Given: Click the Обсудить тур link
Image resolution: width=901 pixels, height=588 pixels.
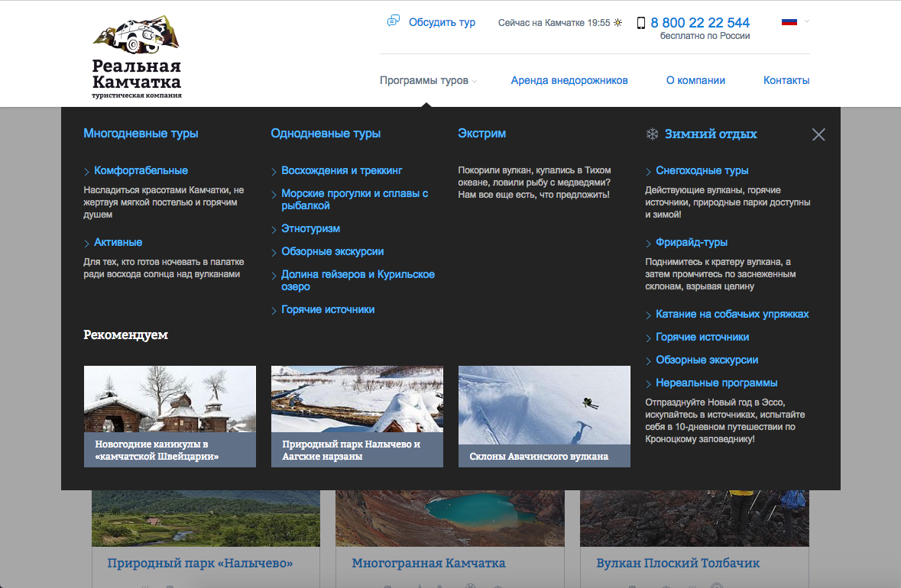Looking at the screenshot, I should pyautogui.click(x=442, y=22).
